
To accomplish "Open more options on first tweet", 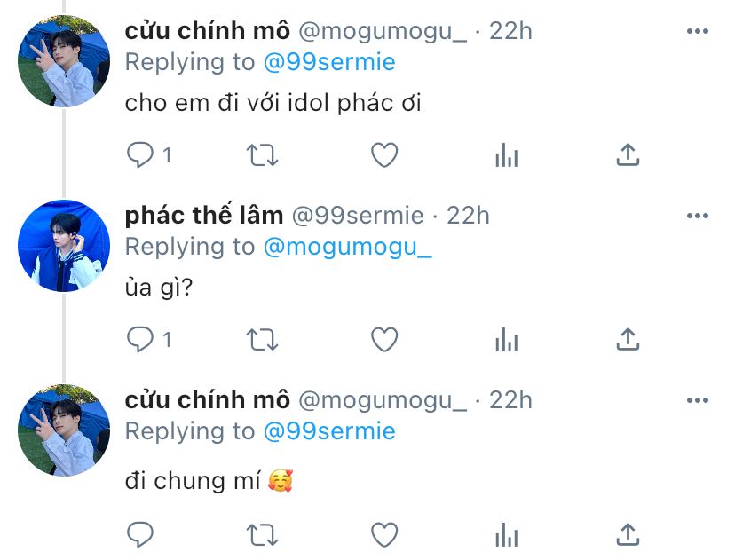I will tap(697, 31).
